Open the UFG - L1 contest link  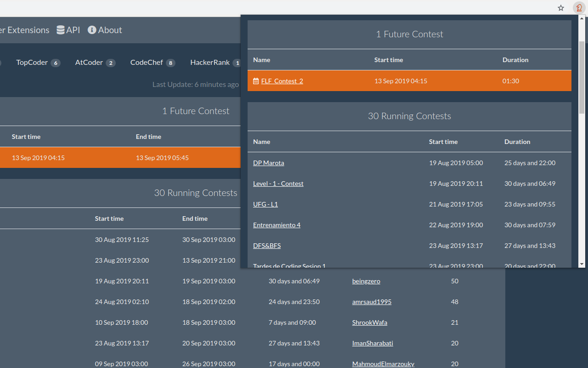(x=266, y=204)
